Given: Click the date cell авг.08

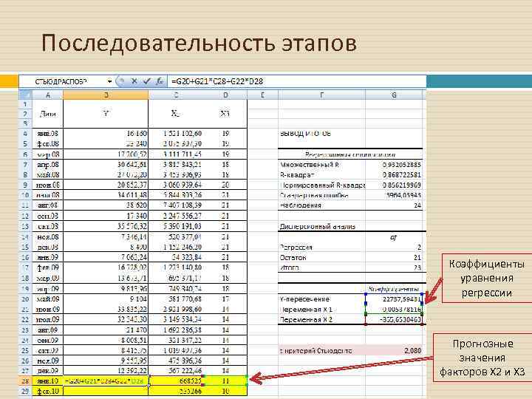Looking at the screenshot, I should tap(48, 205).
